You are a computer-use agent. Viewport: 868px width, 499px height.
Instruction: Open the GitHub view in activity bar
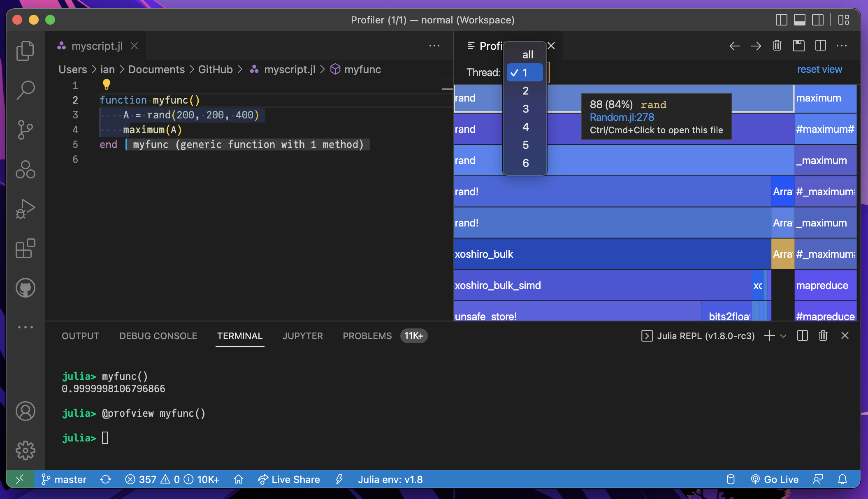(25, 288)
